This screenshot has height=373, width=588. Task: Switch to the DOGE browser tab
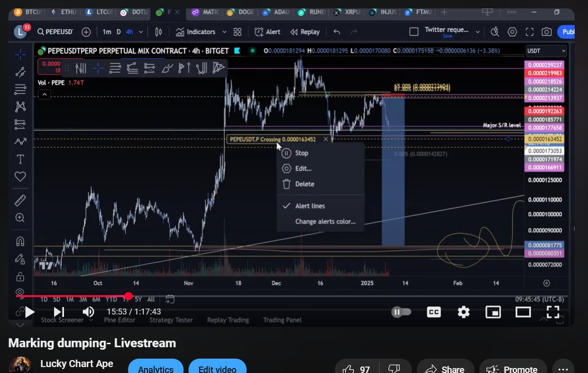[x=241, y=12]
